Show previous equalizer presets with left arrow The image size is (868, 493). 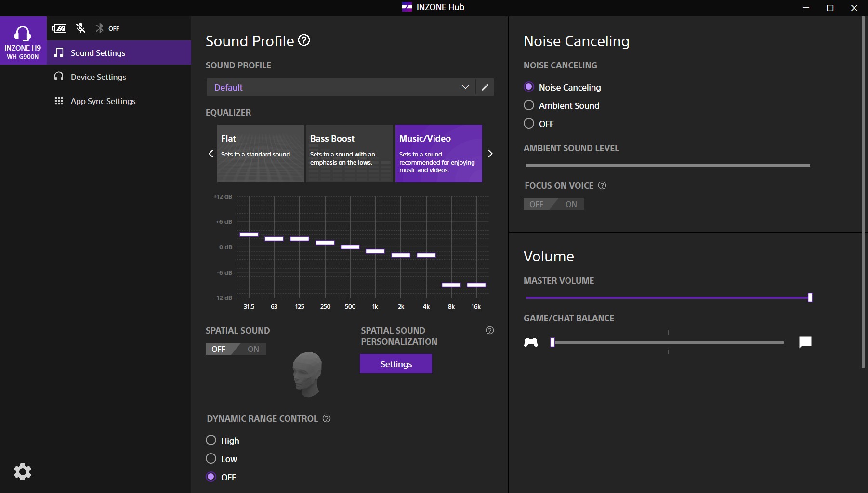point(210,154)
